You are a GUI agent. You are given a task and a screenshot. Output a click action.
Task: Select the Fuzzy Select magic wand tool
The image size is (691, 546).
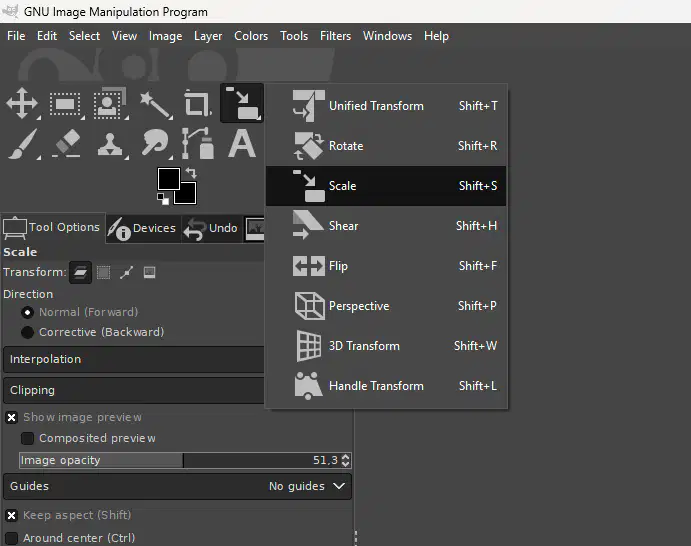pos(155,104)
